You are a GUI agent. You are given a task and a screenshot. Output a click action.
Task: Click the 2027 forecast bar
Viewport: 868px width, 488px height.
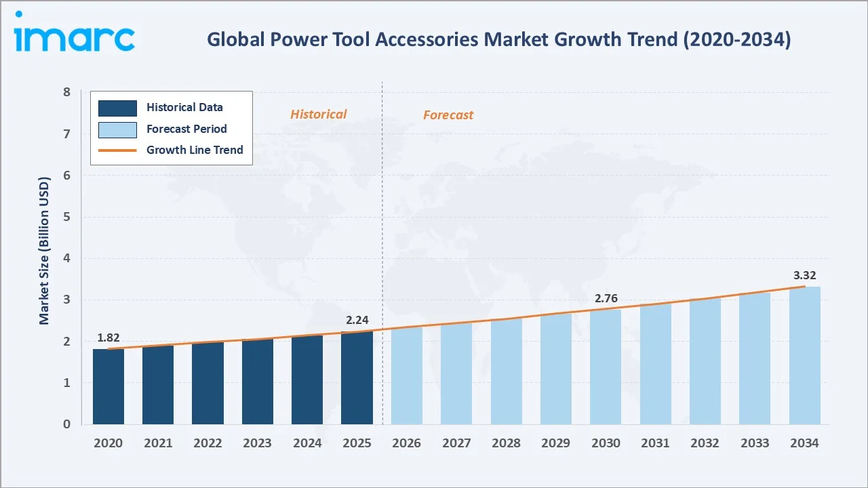pyautogui.click(x=456, y=373)
